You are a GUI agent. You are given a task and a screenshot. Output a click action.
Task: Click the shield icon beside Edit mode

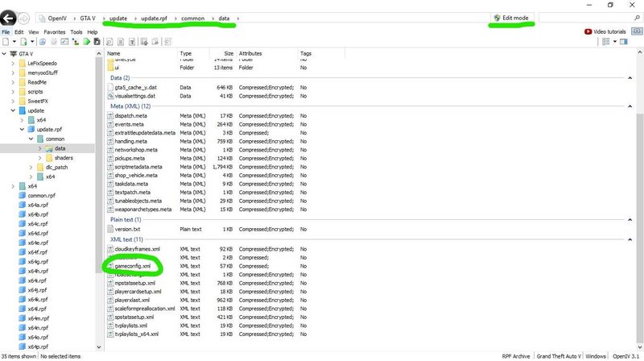pos(497,18)
